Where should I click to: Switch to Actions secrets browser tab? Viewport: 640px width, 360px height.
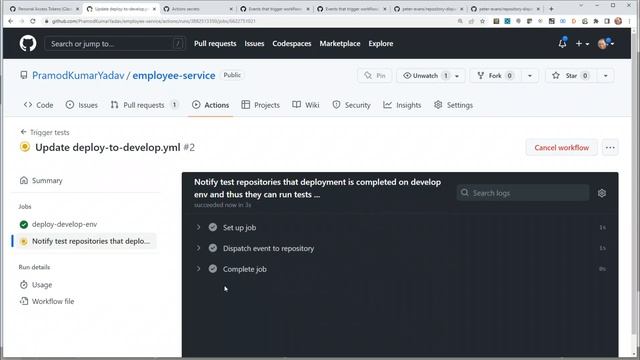click(x=198, y=9)
